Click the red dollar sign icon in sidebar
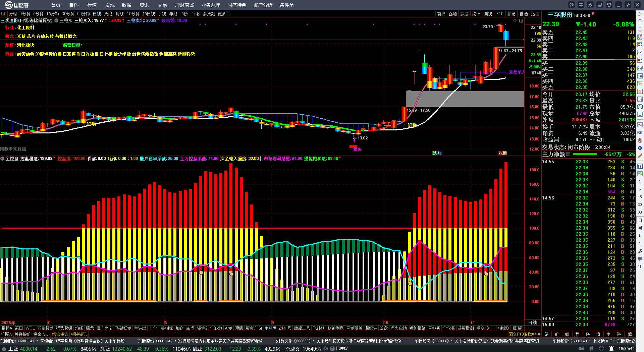644x352 pixels. pyautogui.click(x=640, y=140)
